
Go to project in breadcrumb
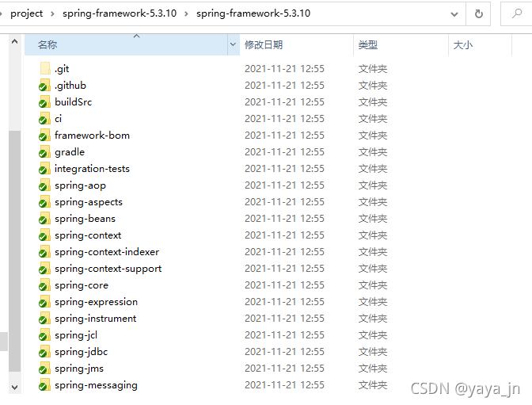coord(26,13)
